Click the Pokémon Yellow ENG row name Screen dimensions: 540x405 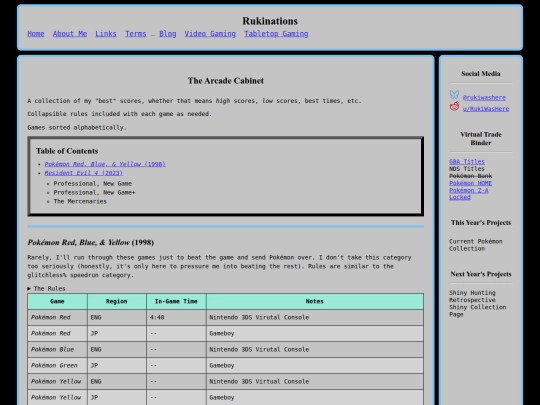pyautogui.click(x=56, y=382)
